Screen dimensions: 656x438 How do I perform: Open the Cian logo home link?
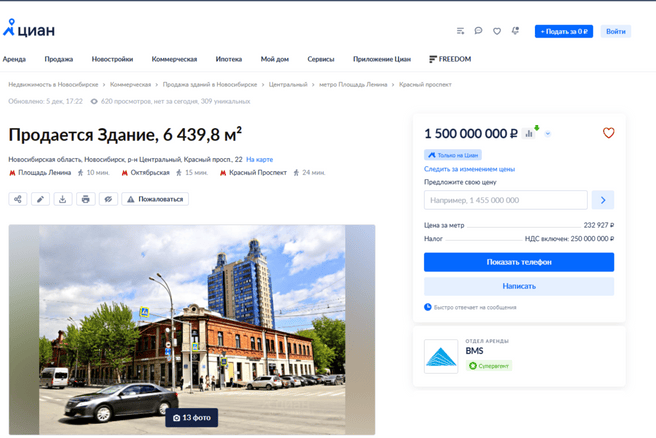click(29, 28)
